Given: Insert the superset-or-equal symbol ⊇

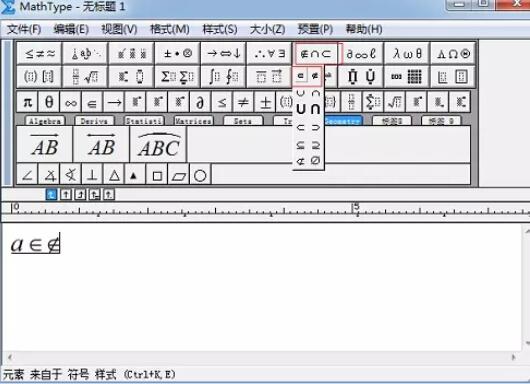Looking at the screenshot, I should tap(315, 145).
